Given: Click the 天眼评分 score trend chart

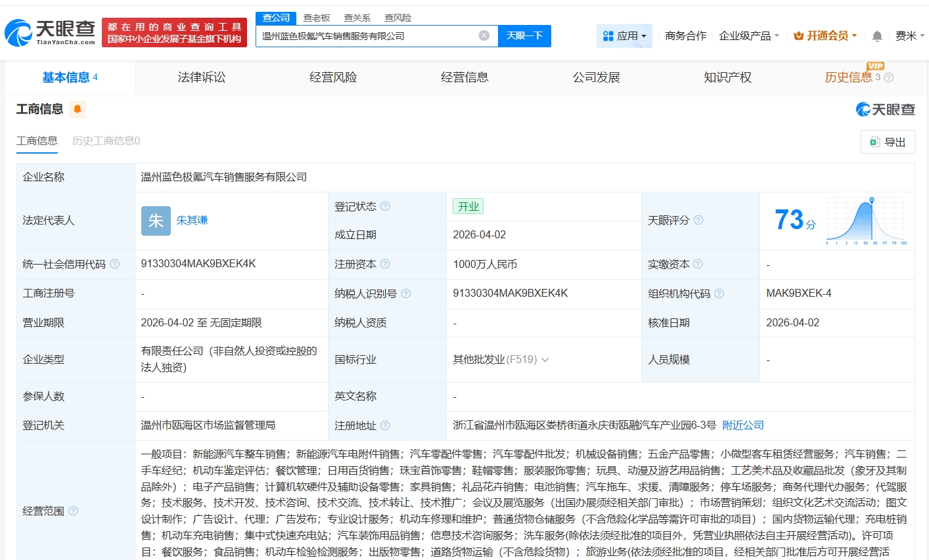Looking at the screenshot, I should coord(866,221).
